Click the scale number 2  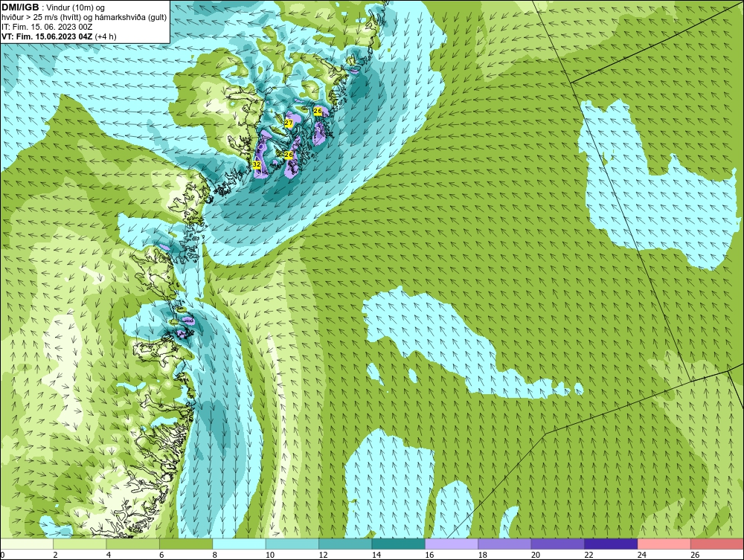click(56, 555)
